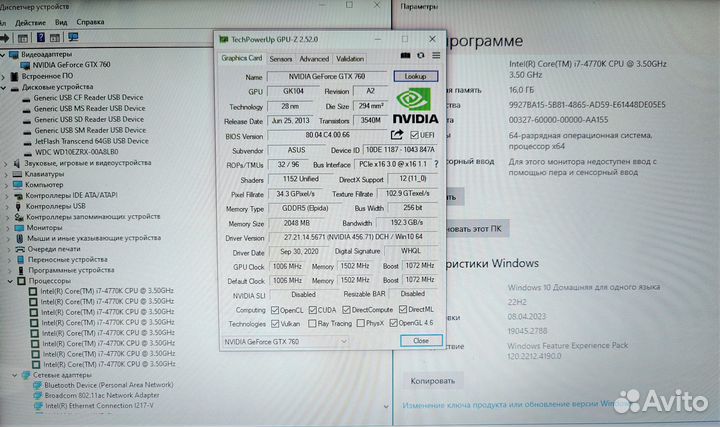The height and width of the screenshot is (427, 720).
Task: Click GPU-Z screenshot camera icon
Action: click(405, 56)
